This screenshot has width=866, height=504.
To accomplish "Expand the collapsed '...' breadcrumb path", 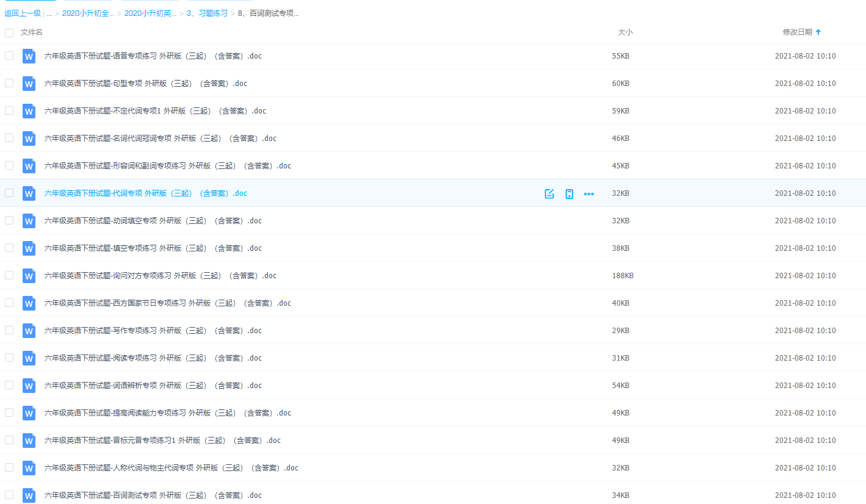I will coord(49,13).
